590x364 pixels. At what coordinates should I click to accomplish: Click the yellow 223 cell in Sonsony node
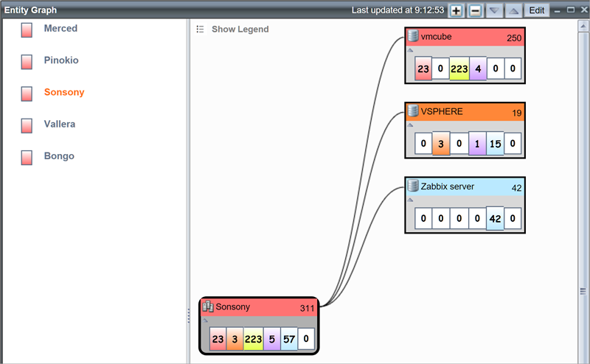[x=253, y=339]
